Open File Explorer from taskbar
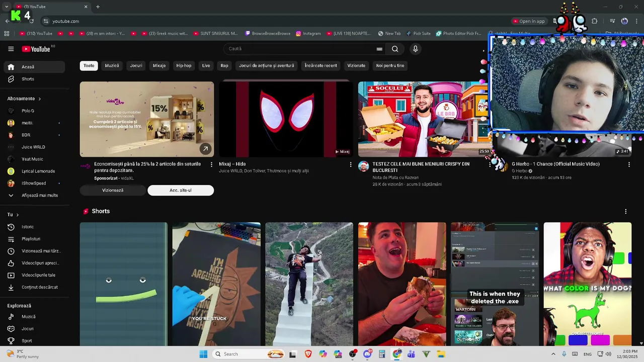Image resolution: width=644 pixels, height=362 pixels. pos(441,354)
